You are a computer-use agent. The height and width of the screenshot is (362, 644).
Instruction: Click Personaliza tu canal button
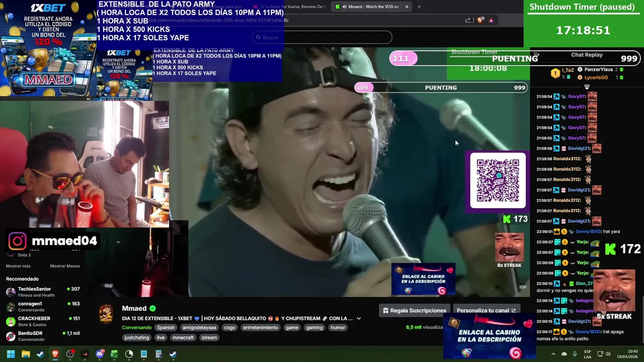click(x=486, y=310)
